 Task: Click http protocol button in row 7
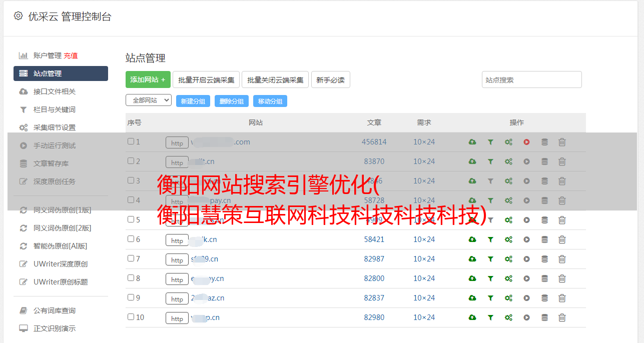pos(177,259)
